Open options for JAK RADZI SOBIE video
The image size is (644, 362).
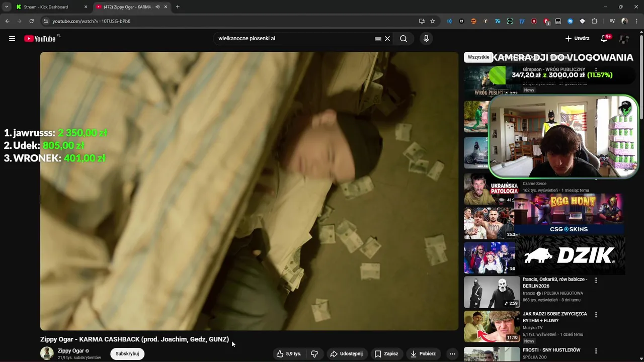point(596,315)
